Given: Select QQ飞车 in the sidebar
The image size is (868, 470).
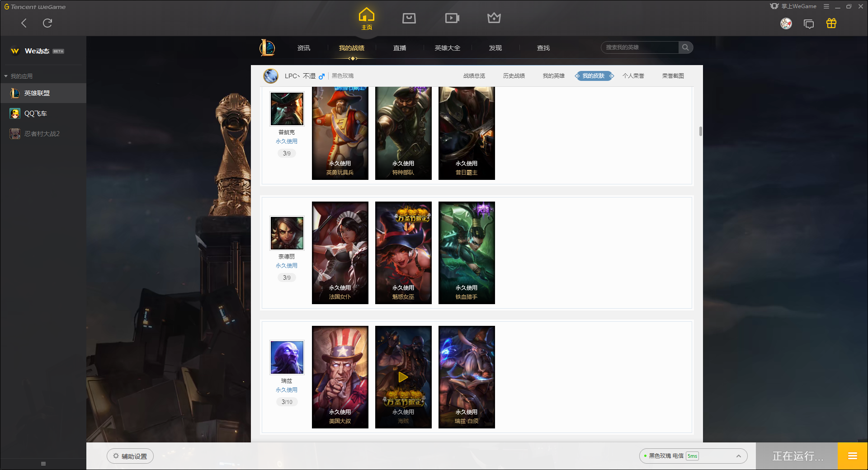Looking at the screenshot, I should pyautogui.click(x=43, y=113).
